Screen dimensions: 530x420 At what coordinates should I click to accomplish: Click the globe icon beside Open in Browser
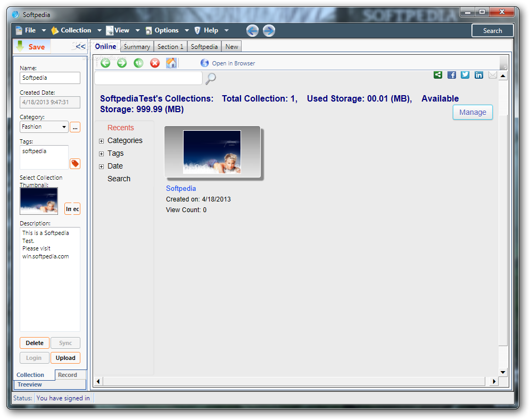[x=204, y=63]
